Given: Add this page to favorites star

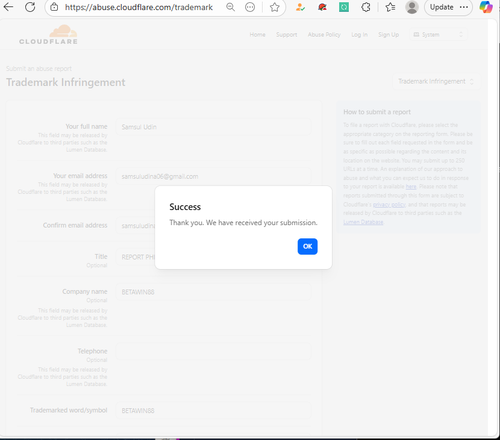Looking at the screenshot, I should click(x=275, y=7).
